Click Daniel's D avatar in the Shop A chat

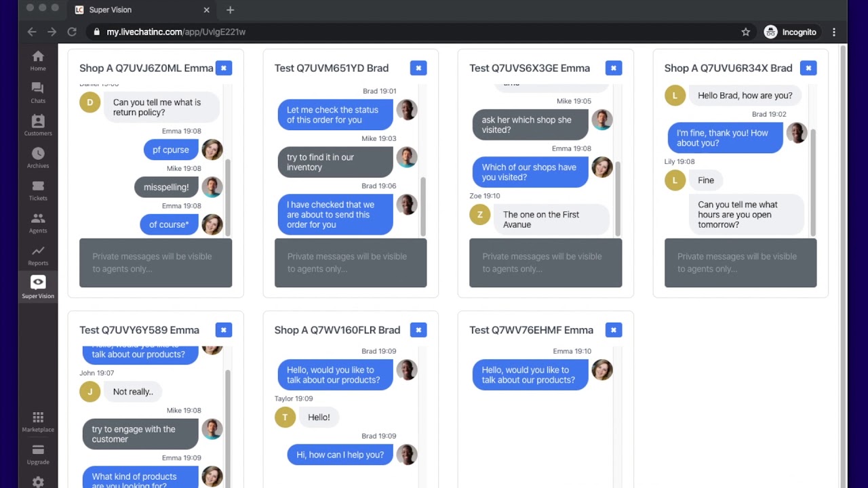coord(90,102)
